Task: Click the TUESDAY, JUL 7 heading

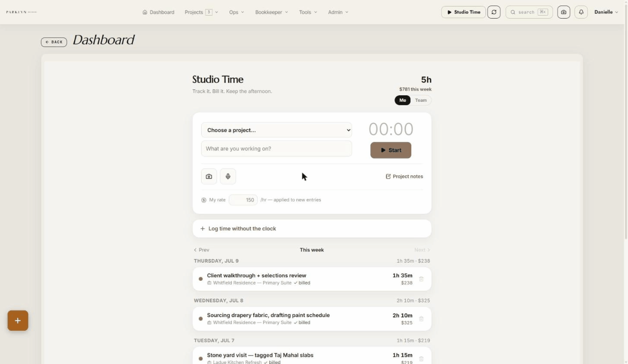Action: (x=214, y=340)
